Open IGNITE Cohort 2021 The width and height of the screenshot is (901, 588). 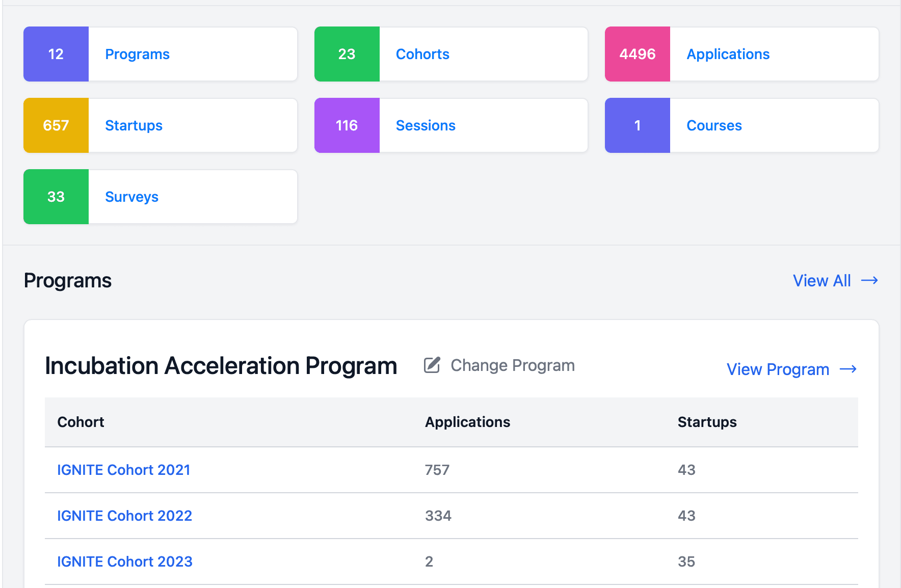point(123,470)
